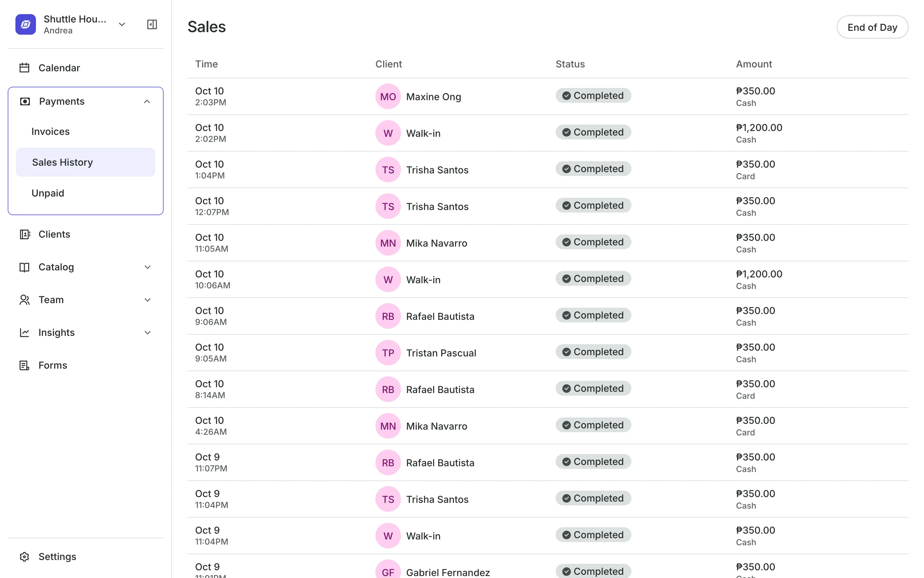This screenshot has height=578, width=924.
Task: Select Sales History menu item
Action: click(86, 162)
